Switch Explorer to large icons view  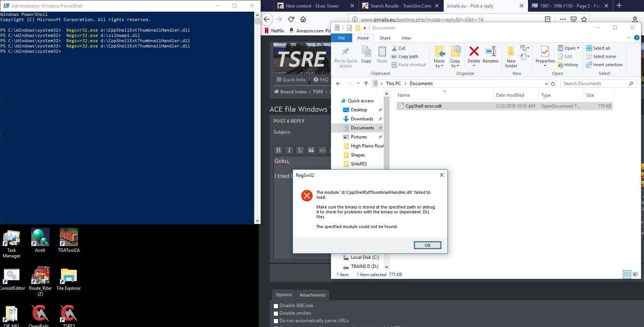[635, 274]
